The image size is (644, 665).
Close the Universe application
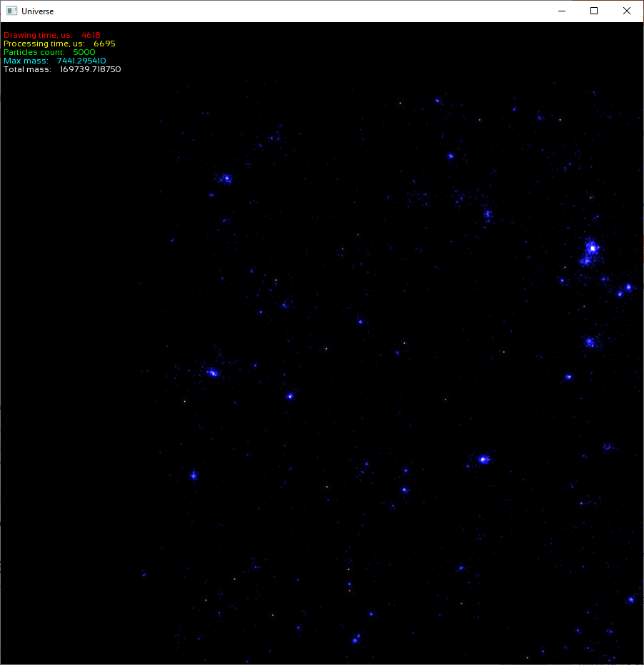pos(626,11)
